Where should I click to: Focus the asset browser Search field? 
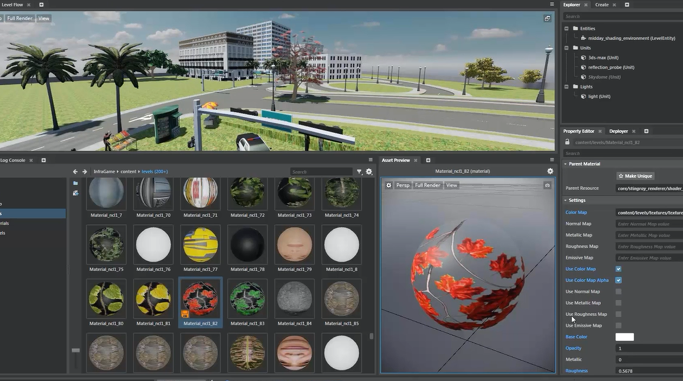coord(321,172)
